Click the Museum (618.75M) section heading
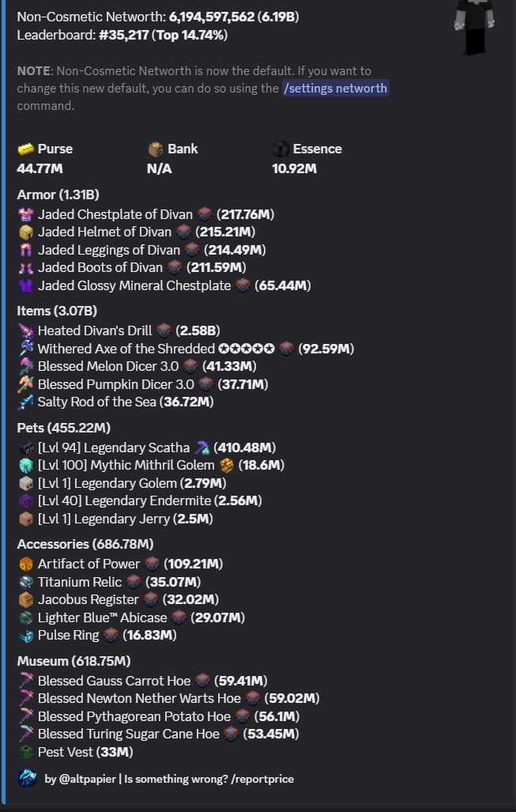516x812 pixels. click(73, 661)
